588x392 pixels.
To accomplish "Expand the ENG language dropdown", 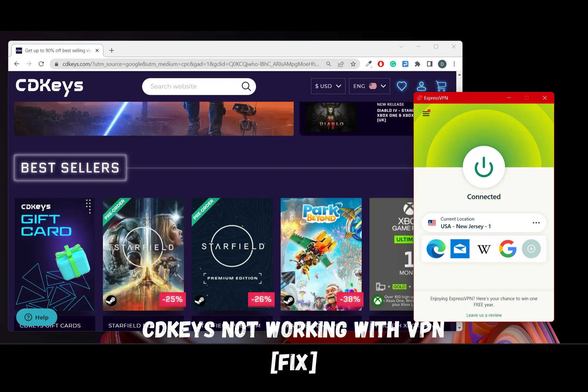I will (369, 86).
